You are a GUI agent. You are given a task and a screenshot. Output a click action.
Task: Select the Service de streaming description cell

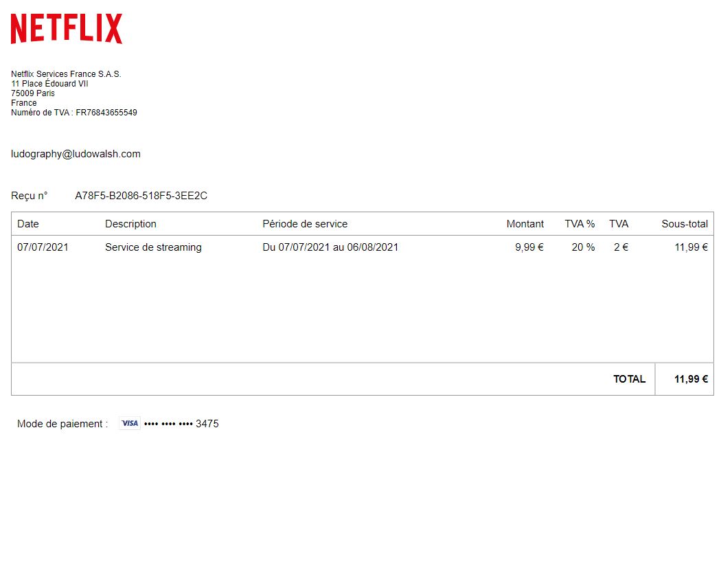(153, 247)
